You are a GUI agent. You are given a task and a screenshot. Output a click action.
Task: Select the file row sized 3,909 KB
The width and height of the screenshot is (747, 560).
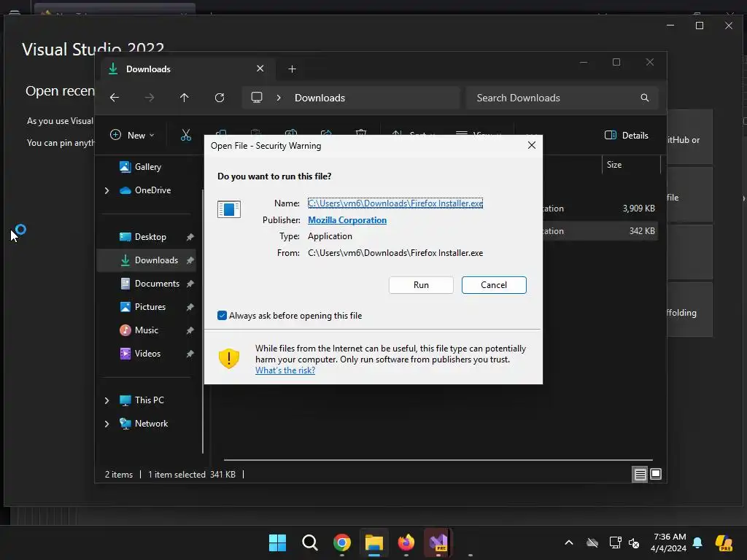click(x=600, y=208)
